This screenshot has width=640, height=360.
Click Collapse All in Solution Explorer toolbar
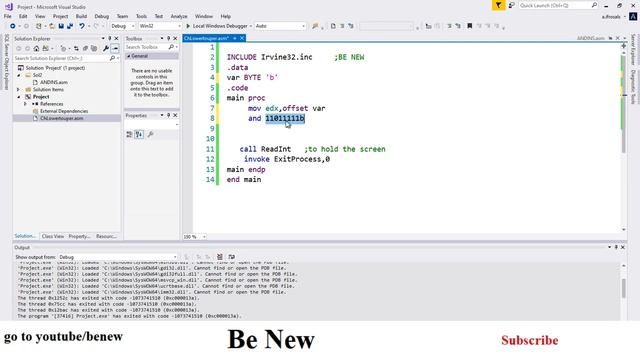pyautogui.click(x=85, y=49)
